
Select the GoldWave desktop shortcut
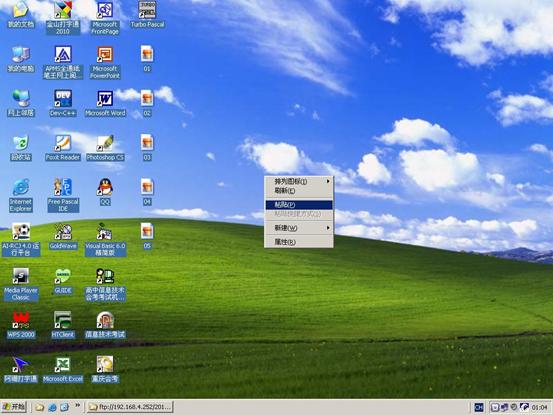[63, 236]
